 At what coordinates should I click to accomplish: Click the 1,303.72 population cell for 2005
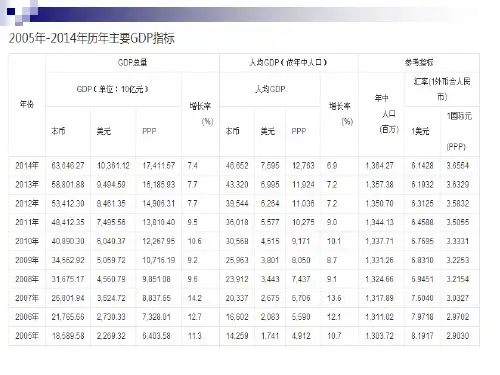coord(379,336)
